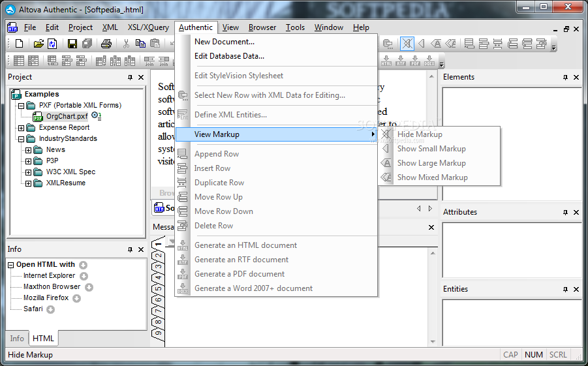Open the XSL/XQuery menu

148,27
